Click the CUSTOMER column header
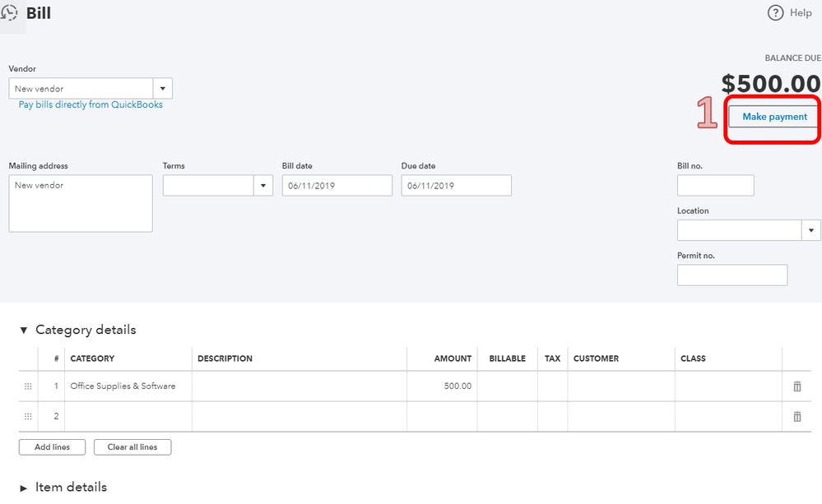Viewport: 822px width, 504px height. tap(596, 358)
